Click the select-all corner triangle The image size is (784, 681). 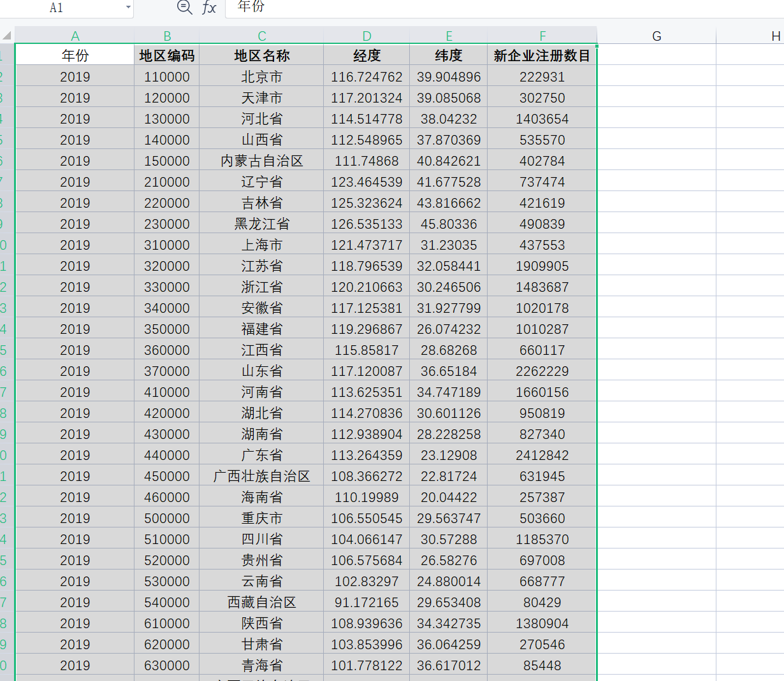click(7, 35)
